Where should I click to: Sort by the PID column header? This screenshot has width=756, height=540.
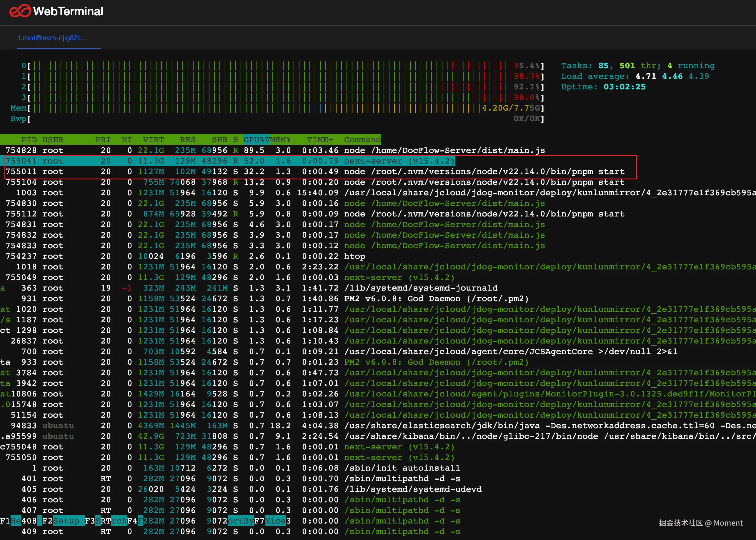(29, 140)
